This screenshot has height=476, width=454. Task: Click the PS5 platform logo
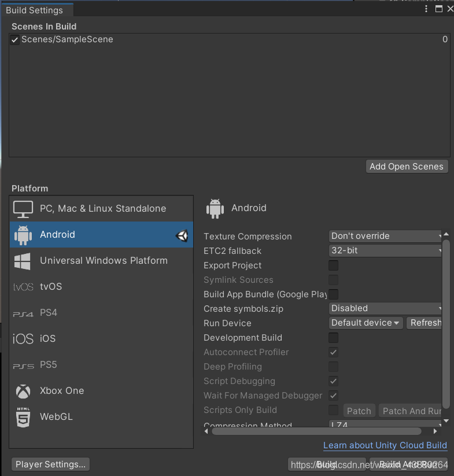(23, 366)
